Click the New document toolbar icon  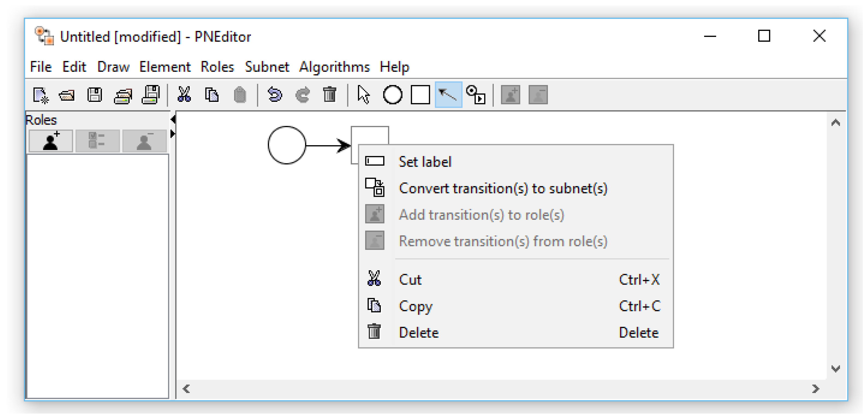40,95
